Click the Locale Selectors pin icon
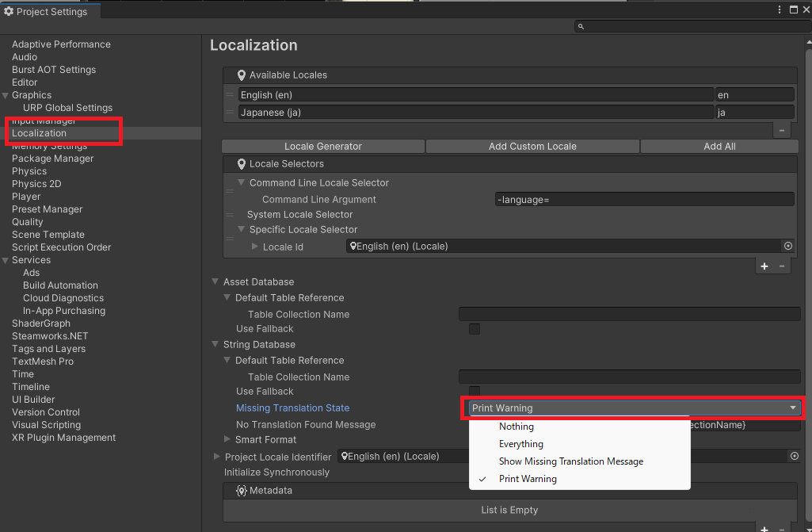The height and width of the screenshot is (532, 812). click(241, 164)
